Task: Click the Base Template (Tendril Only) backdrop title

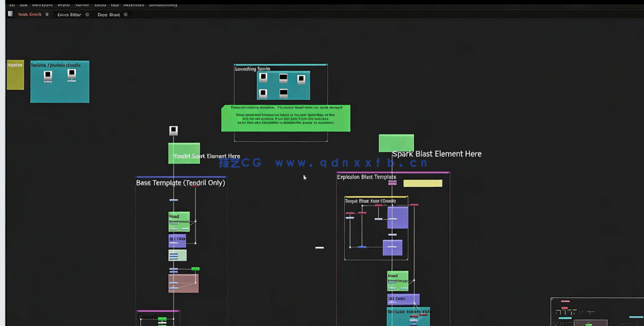Action: click(x=180, y=183)
